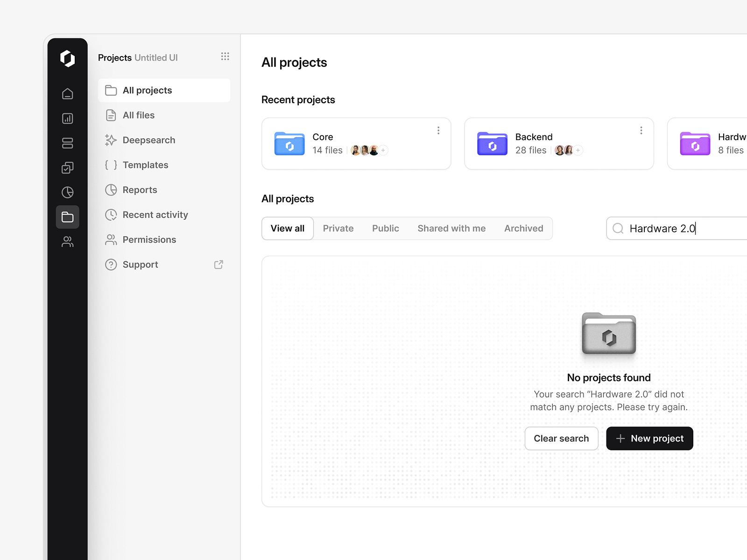The height and width of the screenshot is (560, 747).
Task: Expand hidden collaborators on Core via the plus avatar
Action: coord(383,150)
